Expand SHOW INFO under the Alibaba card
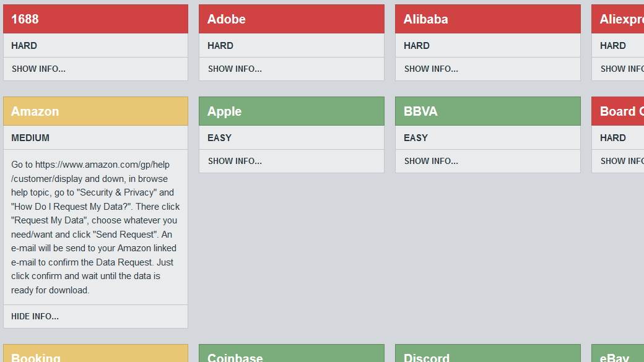This screenshot has width=644, height=362. (431, 69)
